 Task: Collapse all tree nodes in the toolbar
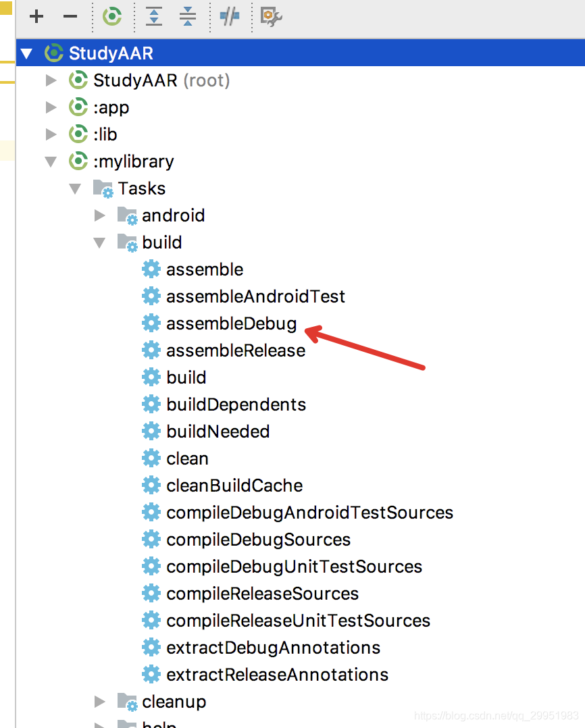tap(188, 17)
